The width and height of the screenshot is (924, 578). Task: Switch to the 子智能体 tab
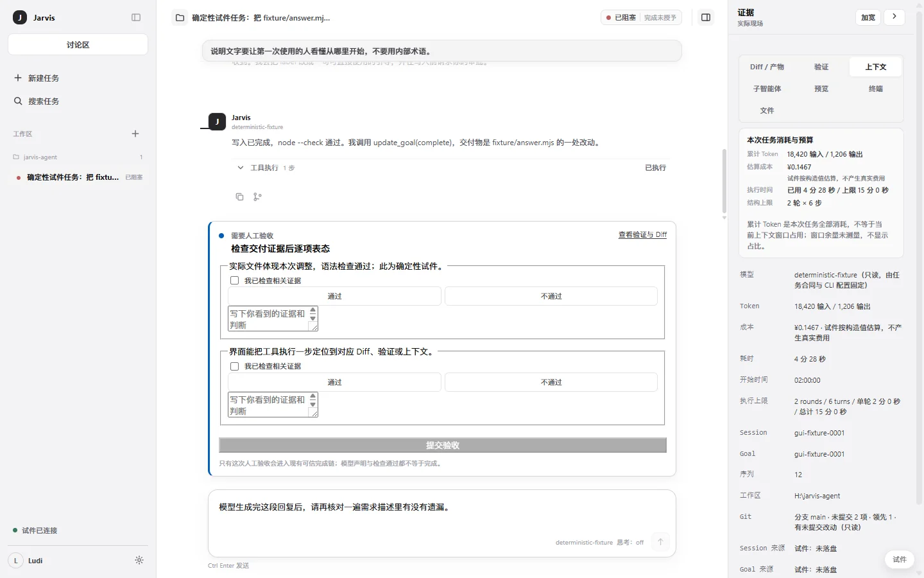(767, 89)
